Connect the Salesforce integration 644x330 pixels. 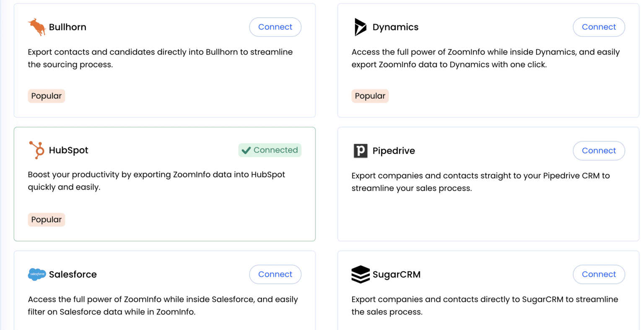(x=275, y=274)
